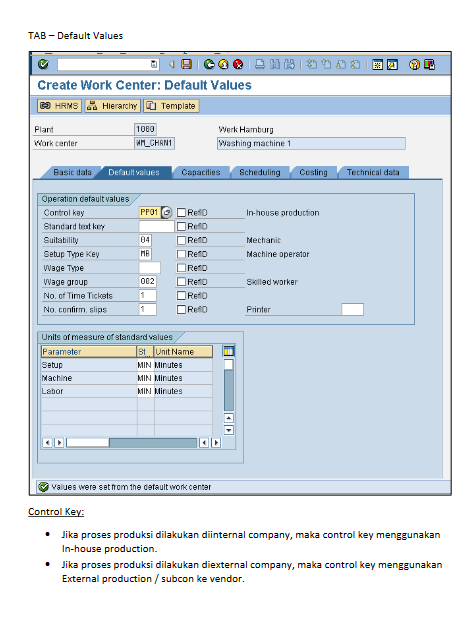Click the table vertical scroll up arrow

pos(229,418)
